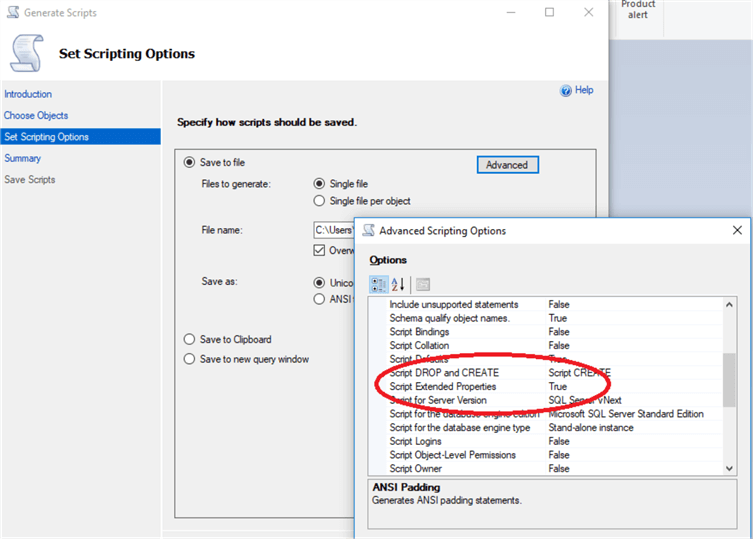Open the Help link
Image resolution: width=753 pixels, height=539 pixels.
pyautogui.click(x=584, y=90)
